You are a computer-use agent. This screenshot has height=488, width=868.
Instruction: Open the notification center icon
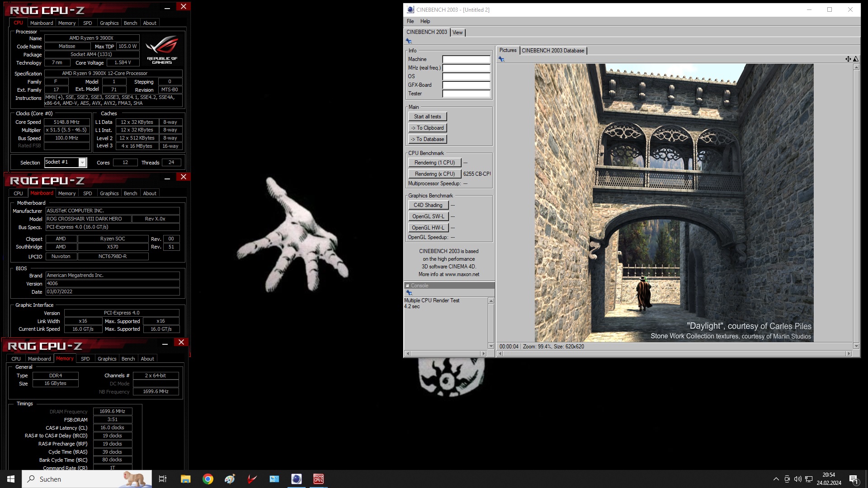pyautogui.click(x=854, y=479)
